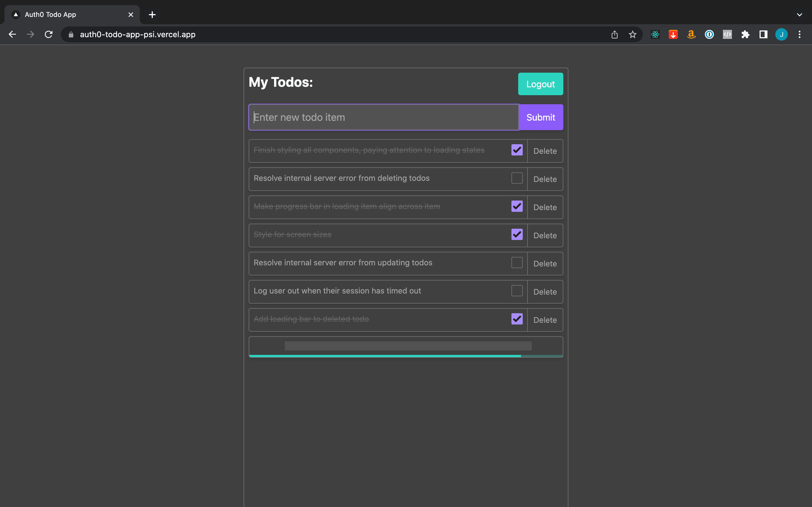Viewport: 812px width, 507px height.
Task: Click the share page icon in the address bar
Action: 614,35
